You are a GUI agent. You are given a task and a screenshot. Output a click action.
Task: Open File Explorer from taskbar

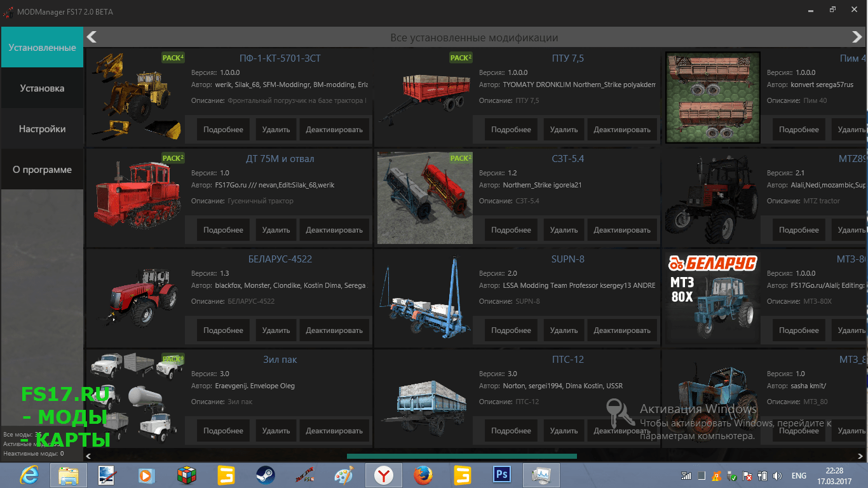(68, 475)
